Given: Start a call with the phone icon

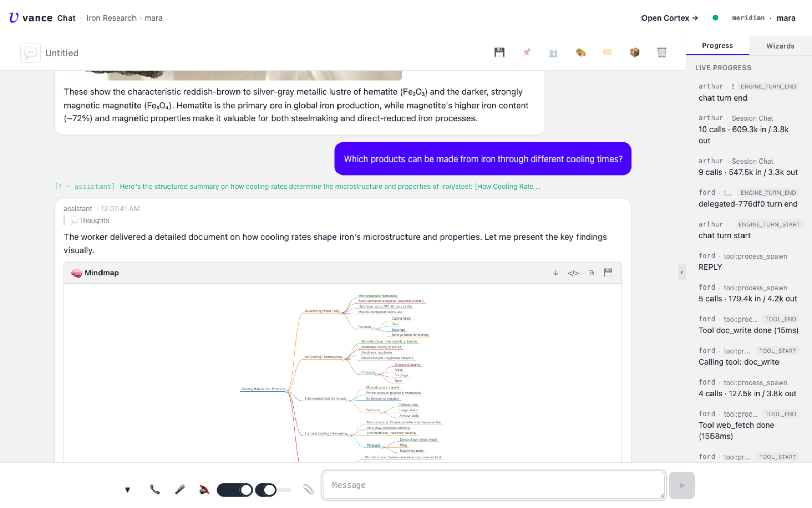Looking at the screenshot, I should (155, 489).
